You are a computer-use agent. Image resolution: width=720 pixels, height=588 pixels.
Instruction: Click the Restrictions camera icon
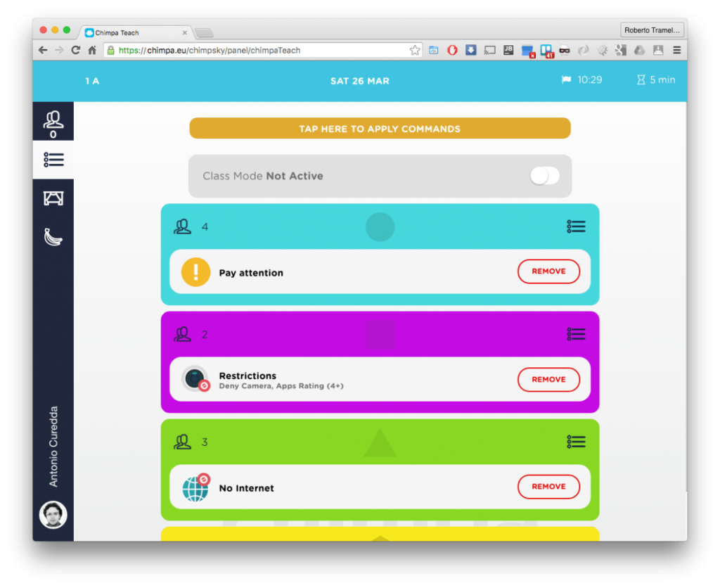pos(196,379)
